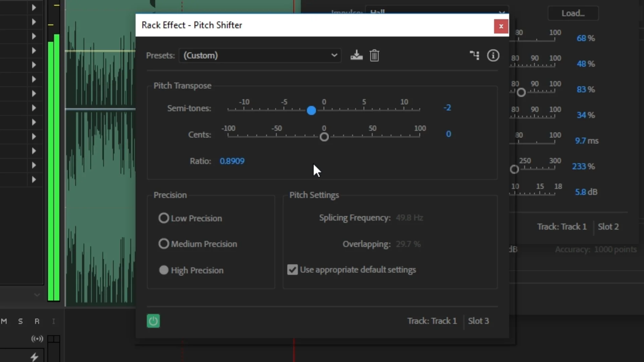Open the Impulse dropdown showing Hall
644x362 pixels.
(437, 11)
